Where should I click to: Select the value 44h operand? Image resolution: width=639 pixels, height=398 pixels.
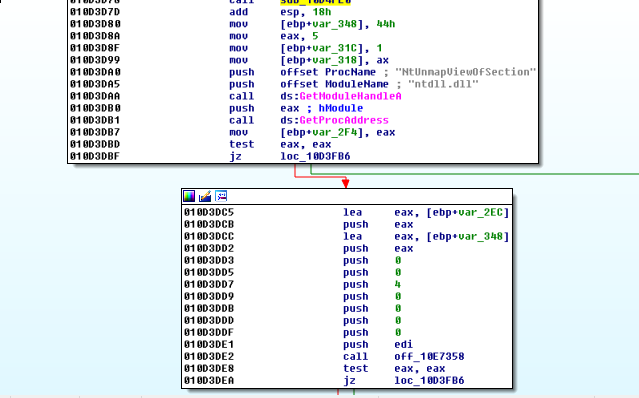point(386,24)
